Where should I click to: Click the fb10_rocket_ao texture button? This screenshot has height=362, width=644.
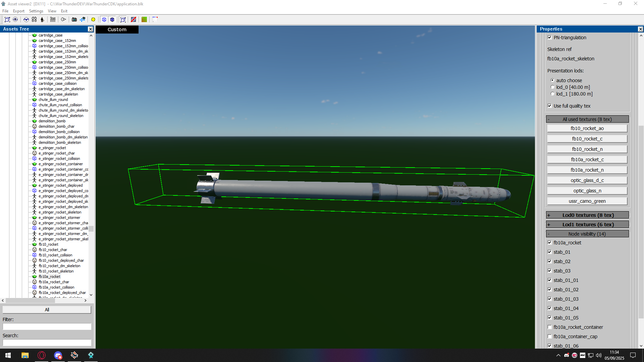587,128
